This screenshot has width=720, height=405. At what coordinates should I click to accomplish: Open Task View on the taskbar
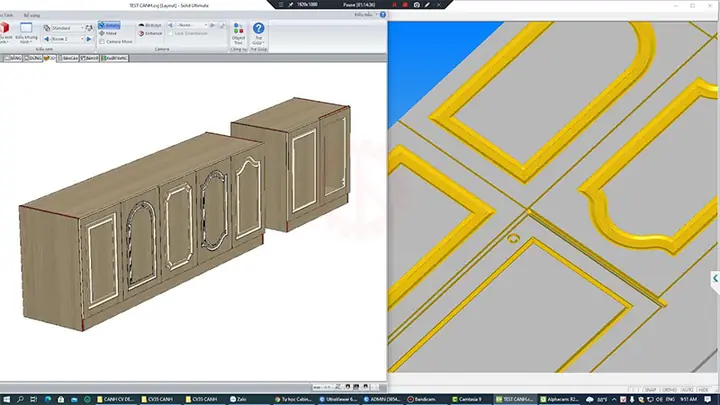pos(34,399)
